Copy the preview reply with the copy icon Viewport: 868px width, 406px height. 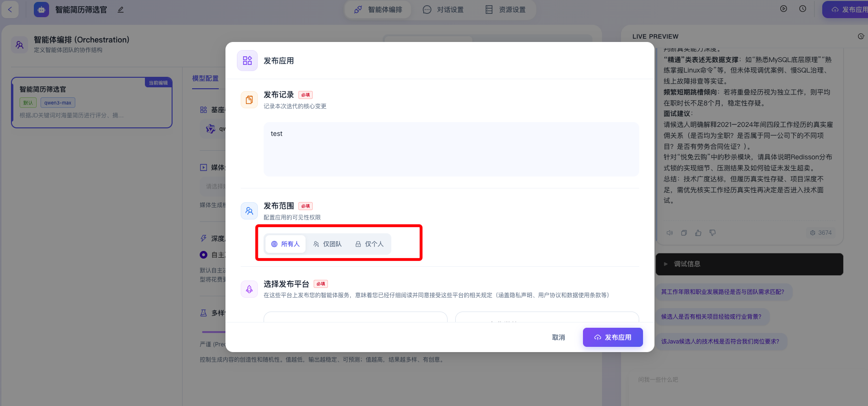click(684, 233)
